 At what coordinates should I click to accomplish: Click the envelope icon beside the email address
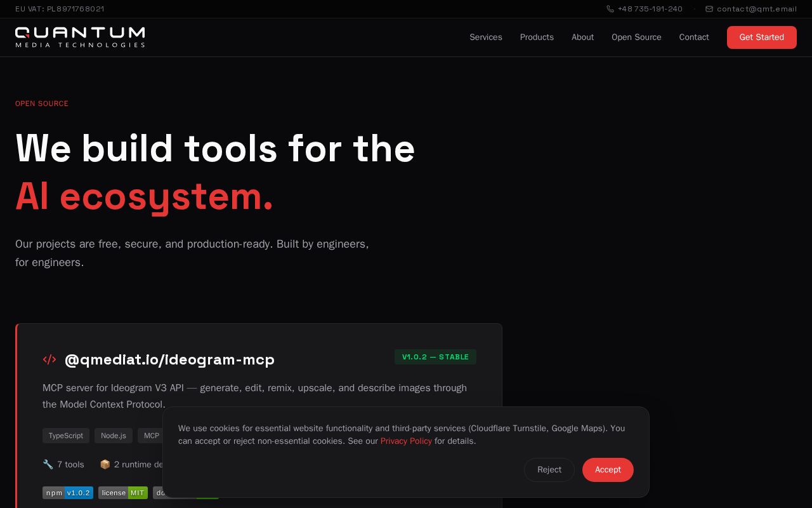tap(709, 9)
